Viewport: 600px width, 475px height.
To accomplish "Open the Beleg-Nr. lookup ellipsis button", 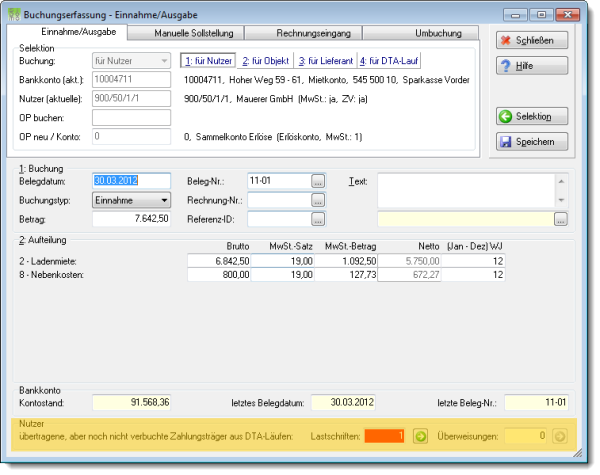I will pos(318,181).
